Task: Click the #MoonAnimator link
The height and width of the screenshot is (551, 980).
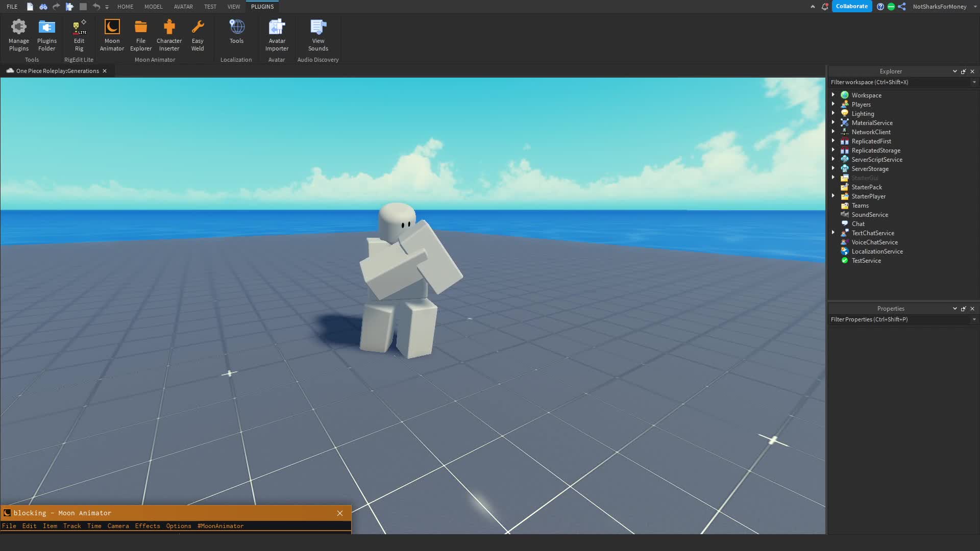Action: 220,525
